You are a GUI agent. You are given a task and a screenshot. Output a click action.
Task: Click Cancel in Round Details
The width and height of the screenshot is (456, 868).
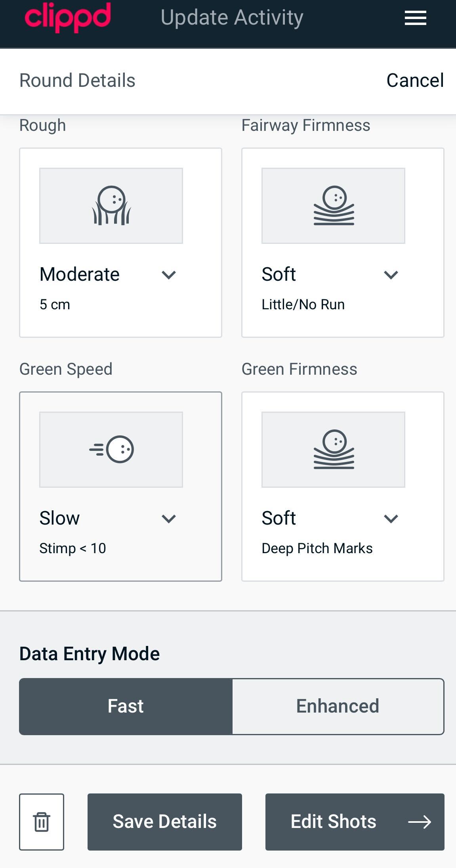415,80
